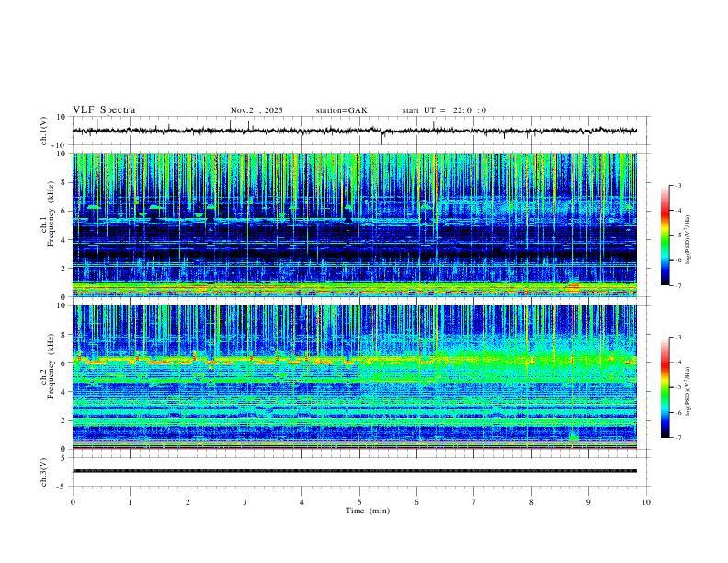Click the "ch.3(V)" axis label

tap(44, 473)
